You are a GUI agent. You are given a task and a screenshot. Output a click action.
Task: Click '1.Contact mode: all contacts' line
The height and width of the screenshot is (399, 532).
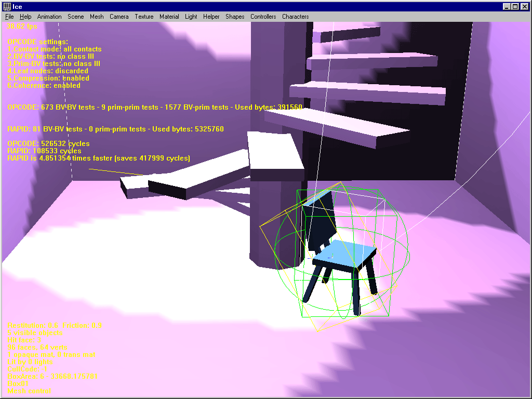point(54,49)
